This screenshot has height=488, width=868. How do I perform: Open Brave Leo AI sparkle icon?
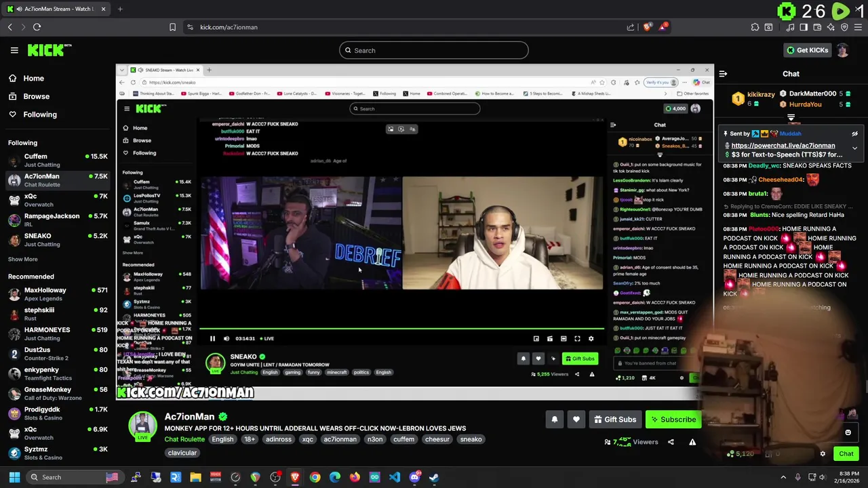831,27
